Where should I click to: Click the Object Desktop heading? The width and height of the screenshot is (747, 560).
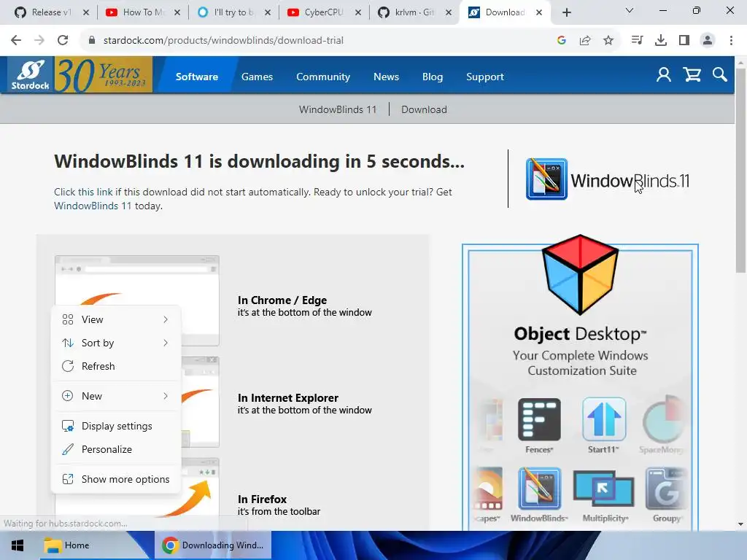pos(580,334)
